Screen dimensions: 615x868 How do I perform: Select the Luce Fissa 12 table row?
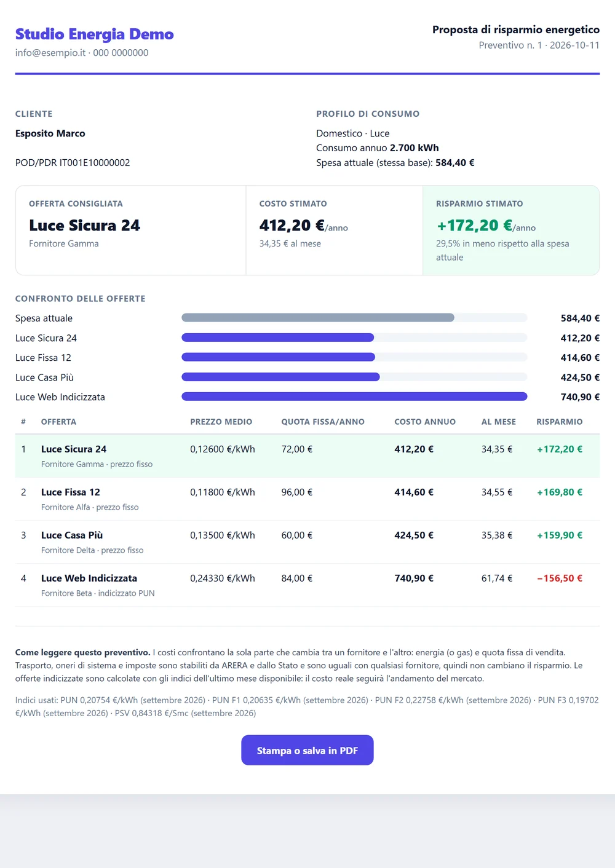click(x=307, y=499)
